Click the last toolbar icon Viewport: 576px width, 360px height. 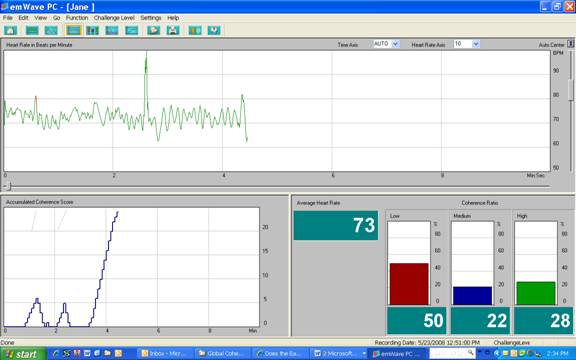(214, 30)
